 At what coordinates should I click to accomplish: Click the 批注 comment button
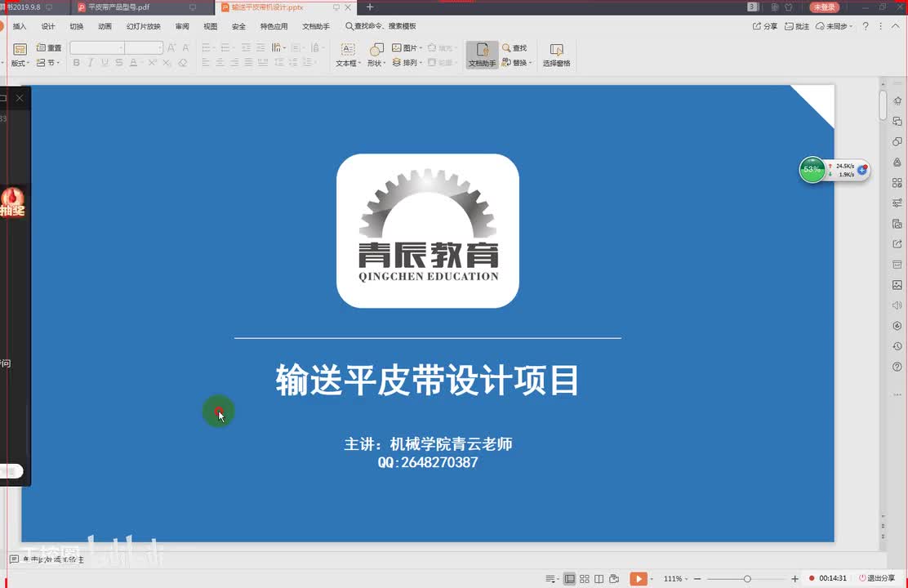tap(797, 26)
